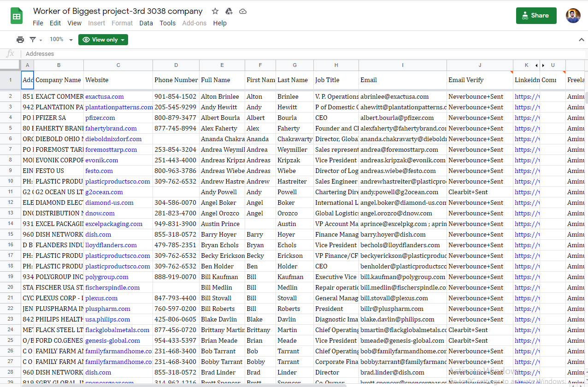This screenshot has width=588, height=387.
Task: Click the fx formula icon
Action: [10, 54]
